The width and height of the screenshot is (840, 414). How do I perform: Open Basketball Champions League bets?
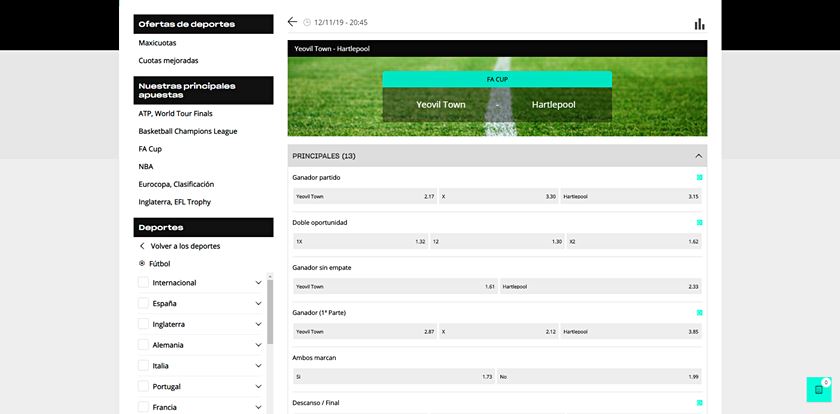click(x=188, y=131)
